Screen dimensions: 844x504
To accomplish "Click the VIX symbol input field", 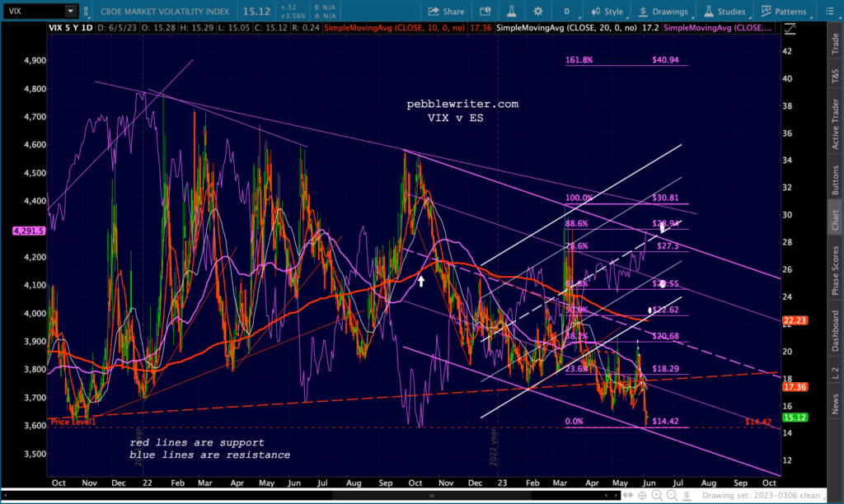I will [31, 12].
